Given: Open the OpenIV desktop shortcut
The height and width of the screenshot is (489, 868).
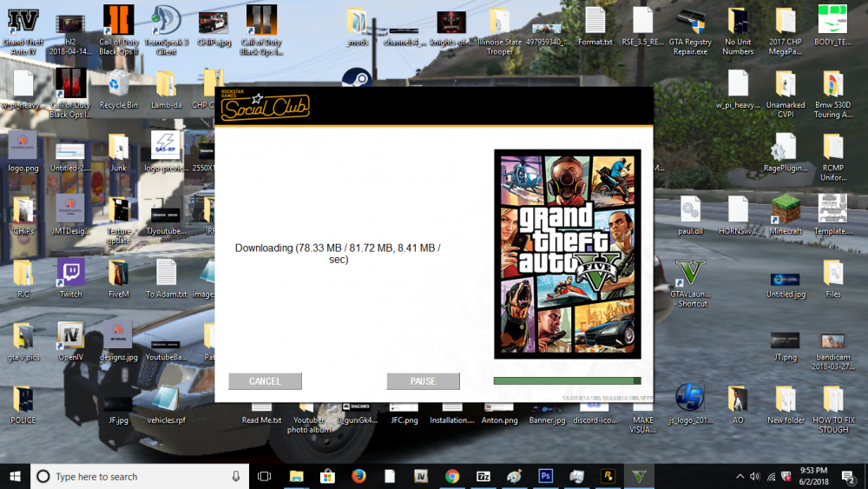Looking at the screenshot, I should (x=71, y=341).
